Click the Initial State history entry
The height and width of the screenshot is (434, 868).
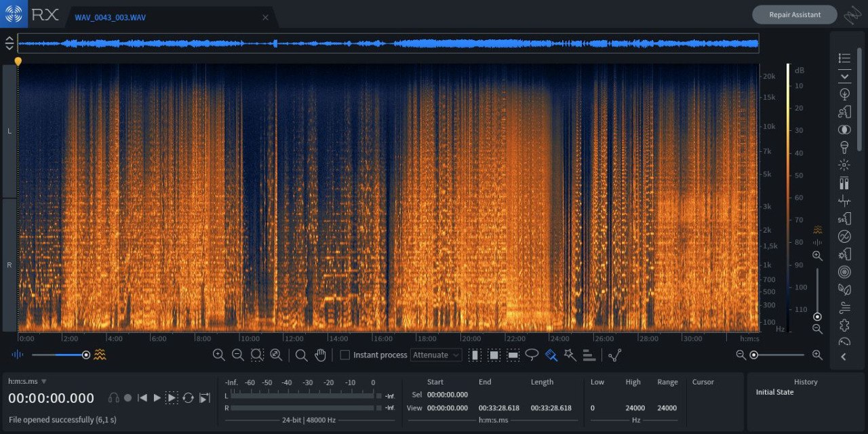pyautogui.click(x=774, y=393)
